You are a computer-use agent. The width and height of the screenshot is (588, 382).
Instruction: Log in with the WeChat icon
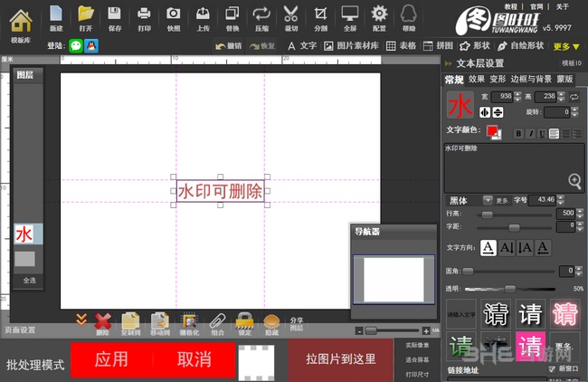point(76,46)
